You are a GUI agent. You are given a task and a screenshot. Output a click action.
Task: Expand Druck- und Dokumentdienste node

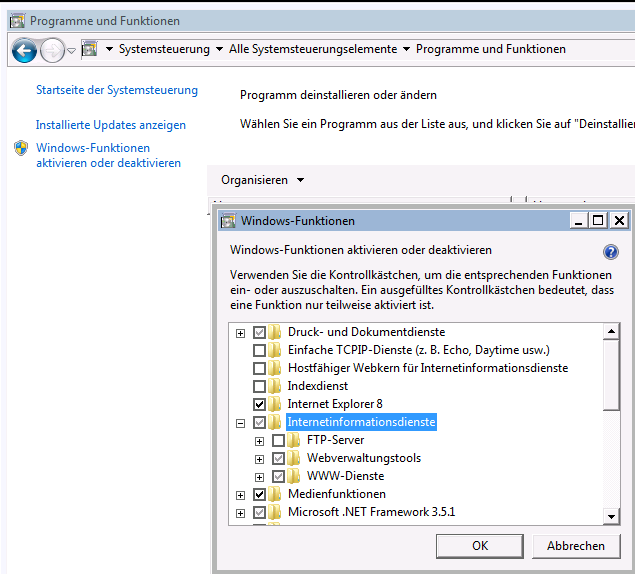click(x=240, y=333)
